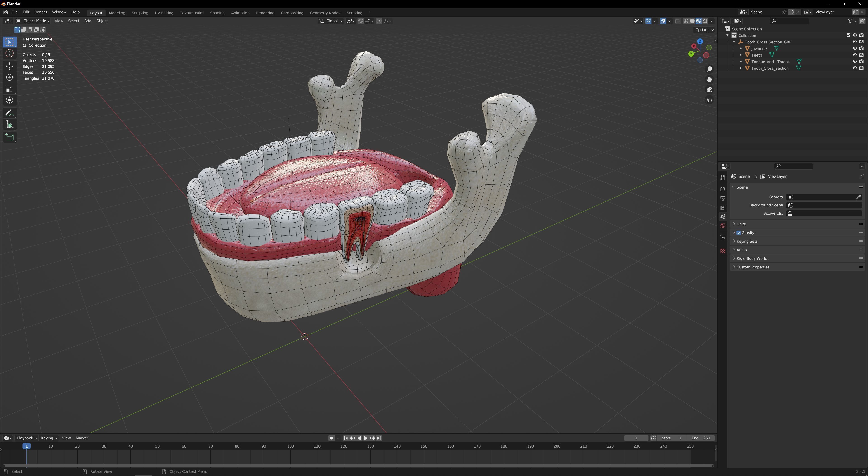The image size is (868, 476).
Task: Switch to the Shading workspace tab
Action: tap(217, 13)
